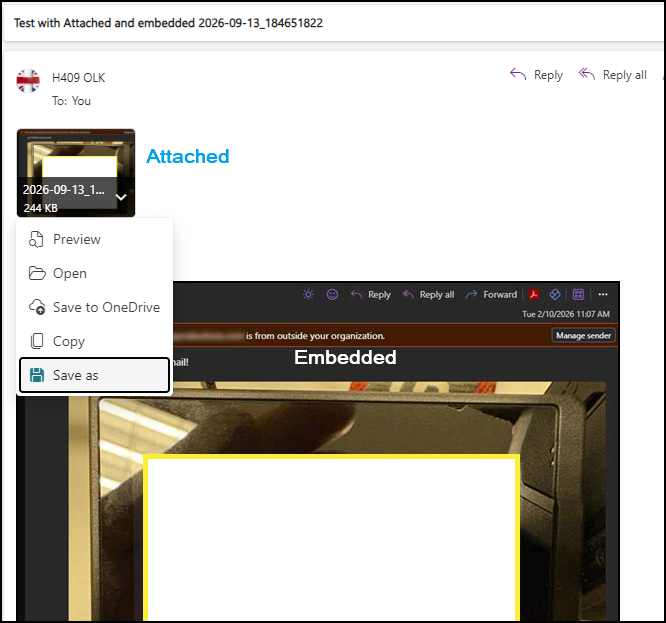
Task: Click the OneDrive cloud upload icon
Action: coord(37,307)
